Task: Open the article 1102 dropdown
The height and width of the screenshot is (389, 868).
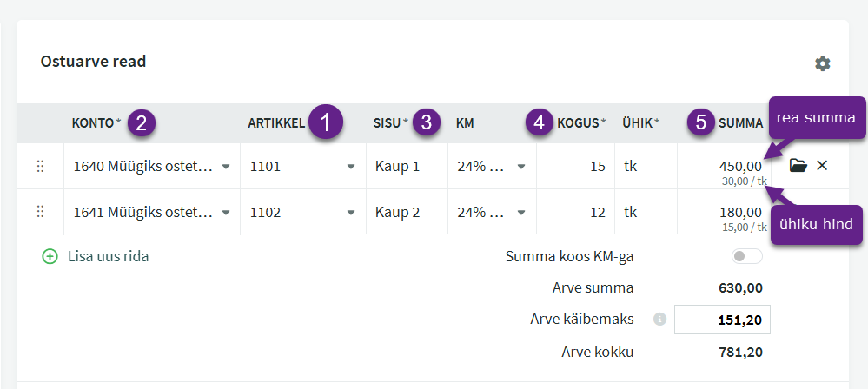Action: tap(351, 211)
